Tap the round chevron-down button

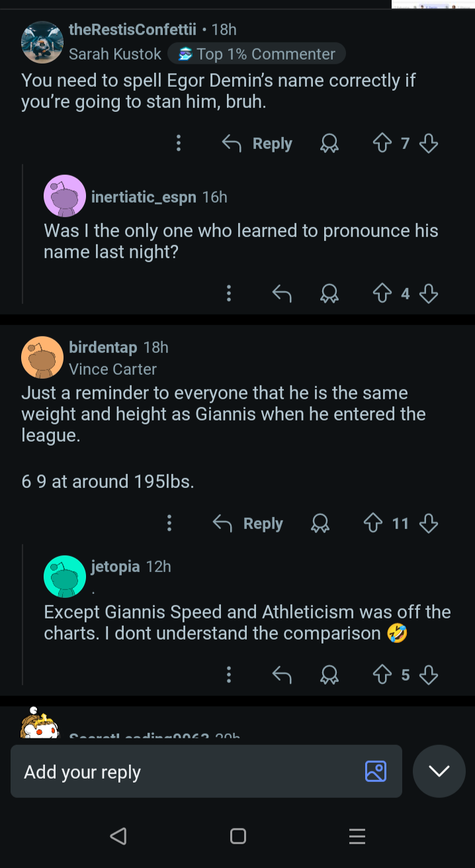(439, 771)
